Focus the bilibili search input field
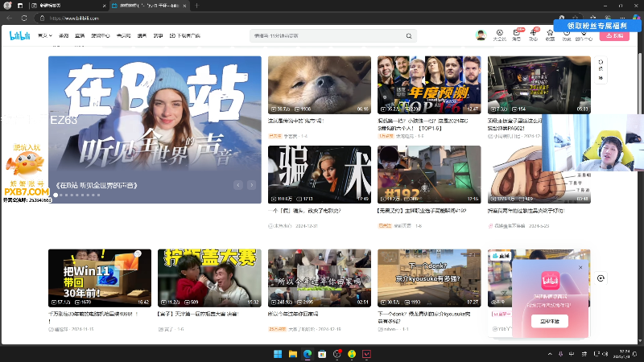Viewport: 644px width, 362px height. (x=328, y=35)
